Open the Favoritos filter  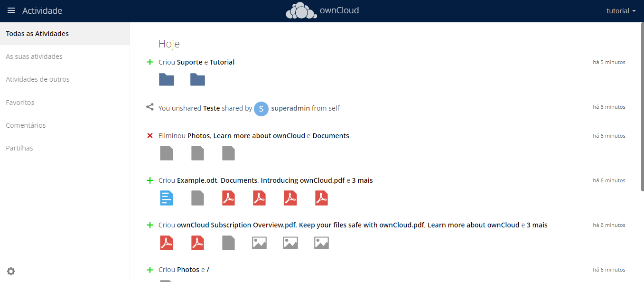pos(65,103)
